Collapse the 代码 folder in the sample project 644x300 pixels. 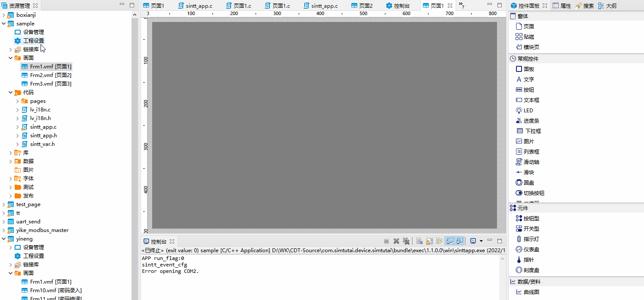(11, 93)
